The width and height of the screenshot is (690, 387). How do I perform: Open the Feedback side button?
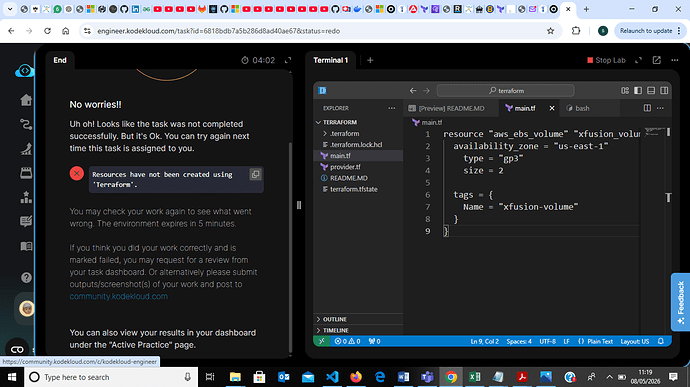coord(680,302)
